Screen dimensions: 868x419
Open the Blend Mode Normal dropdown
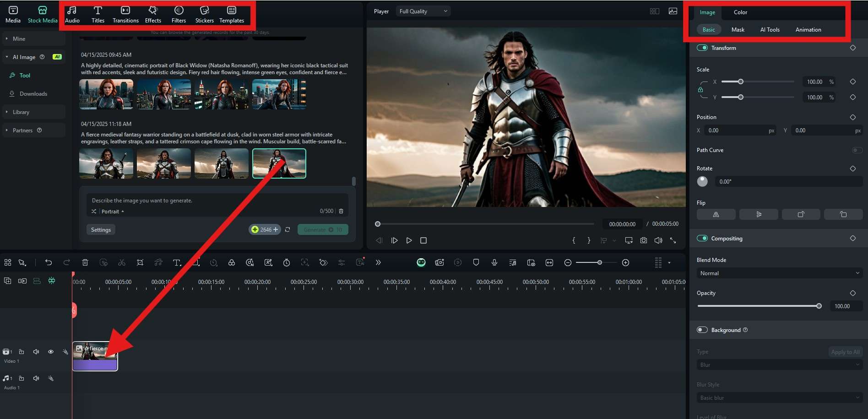coord(780,273)
